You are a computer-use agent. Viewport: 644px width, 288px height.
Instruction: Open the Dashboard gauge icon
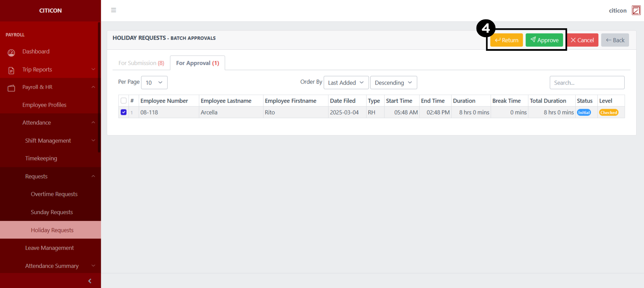point(11,52)
